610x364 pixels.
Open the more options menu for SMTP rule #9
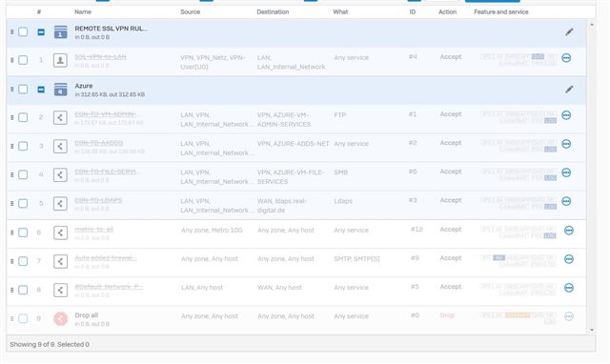point(569,259)
